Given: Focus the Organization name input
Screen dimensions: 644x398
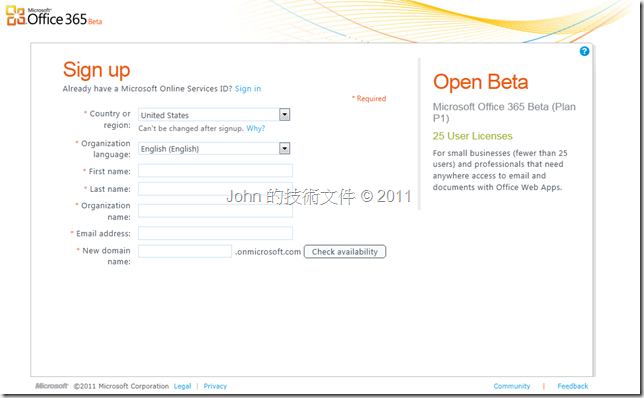Looking at the screenshot, I should 215,211.
